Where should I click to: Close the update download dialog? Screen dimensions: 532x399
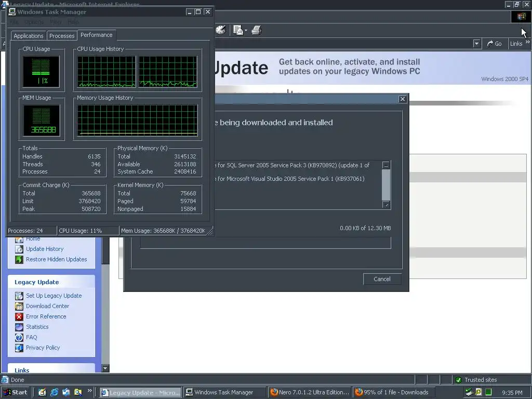coord(403,99)
